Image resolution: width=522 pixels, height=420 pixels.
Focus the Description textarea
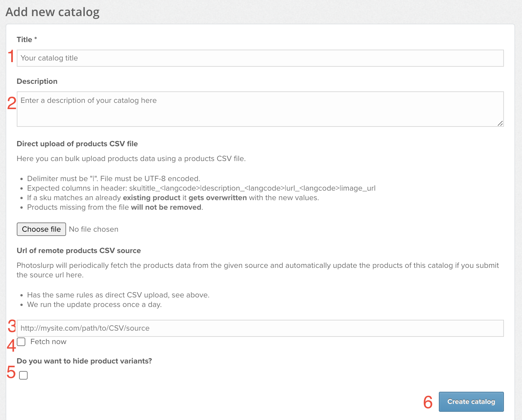click(260, 109)
